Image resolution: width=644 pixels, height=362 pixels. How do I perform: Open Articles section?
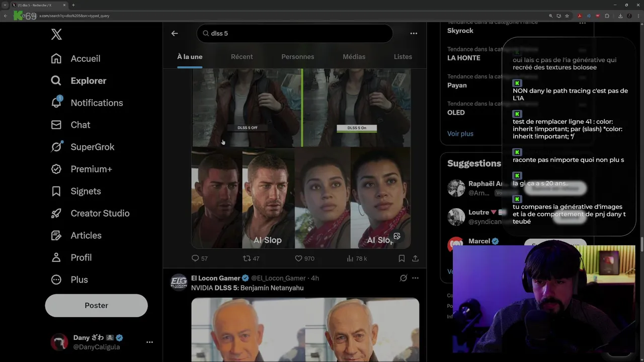pos(76,235)
